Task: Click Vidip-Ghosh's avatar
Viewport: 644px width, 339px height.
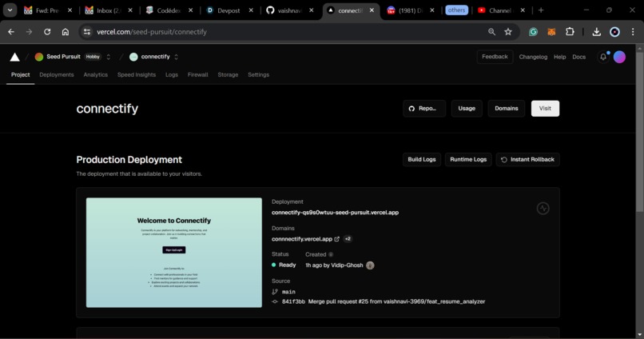Action: point(370,265)
